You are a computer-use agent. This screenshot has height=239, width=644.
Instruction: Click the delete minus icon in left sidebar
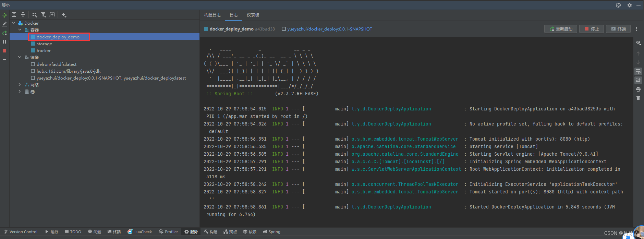coord(4,60)
